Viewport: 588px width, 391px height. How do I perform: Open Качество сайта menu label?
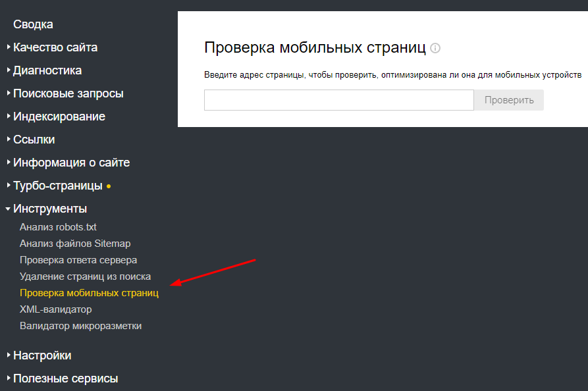55,47
